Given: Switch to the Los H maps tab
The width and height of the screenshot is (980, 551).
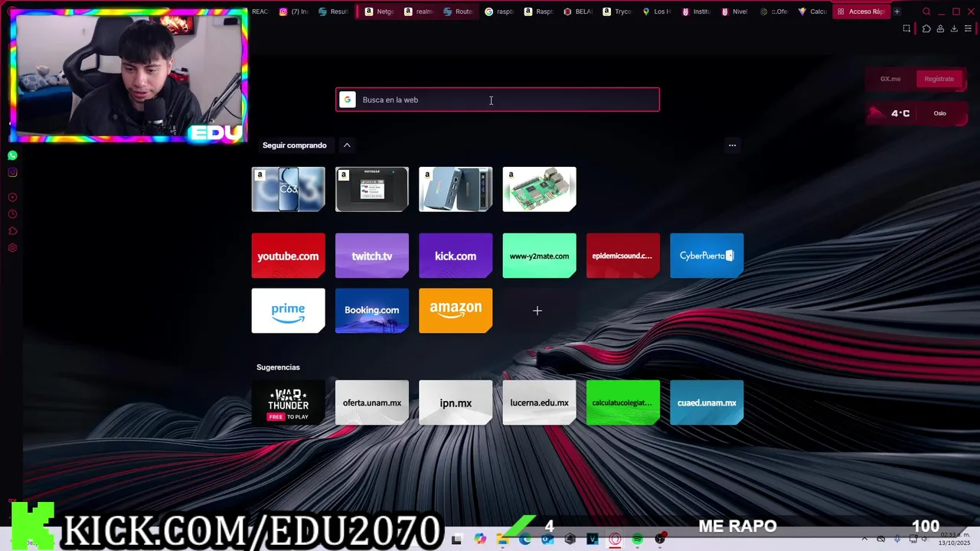Looking at the screenshot, I should coord(657,11).
